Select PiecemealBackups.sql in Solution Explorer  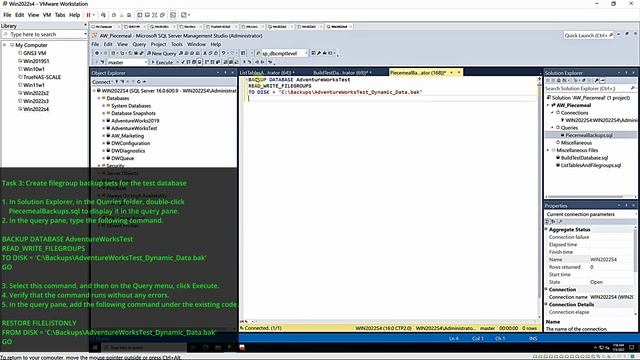tap(589, 135)
